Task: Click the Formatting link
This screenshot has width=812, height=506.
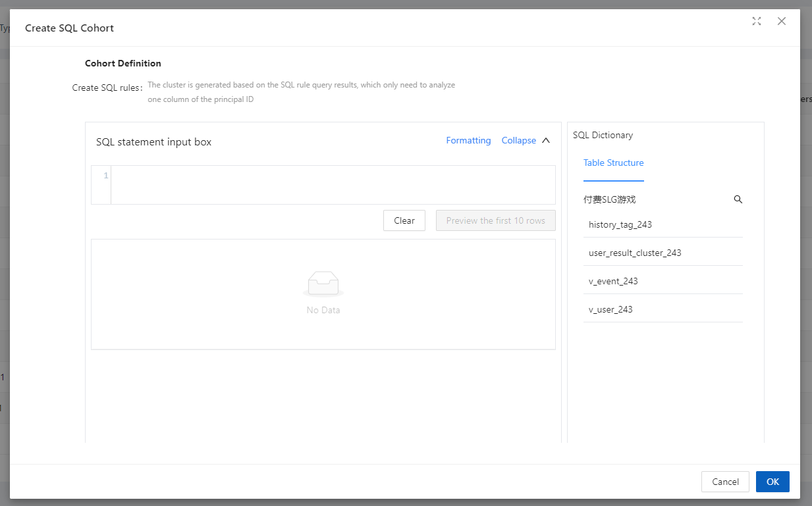Action: tap(468, 140)
